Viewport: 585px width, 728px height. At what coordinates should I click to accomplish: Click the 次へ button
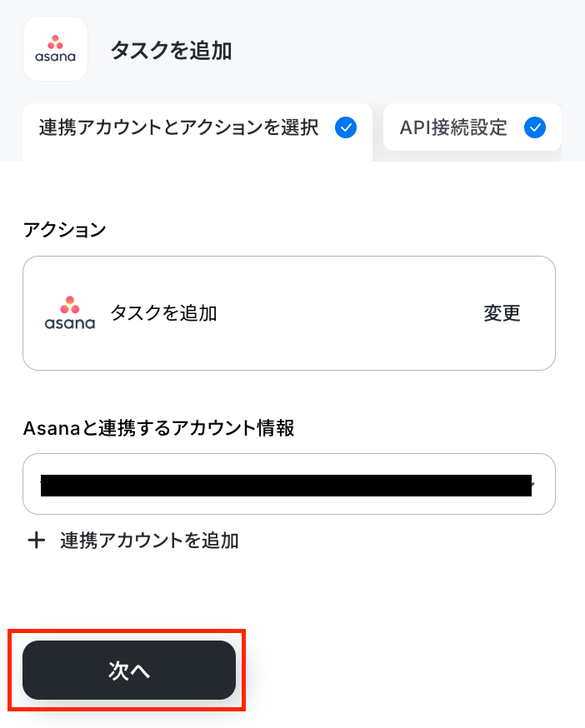(x=129, y=670)
